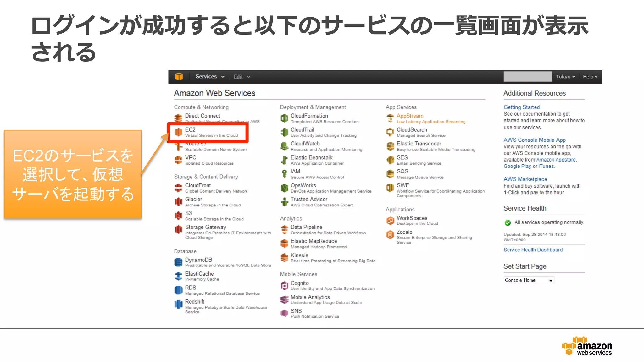Open the Mobile Analytics icon

pyautogui.click(x=284, y=299)
